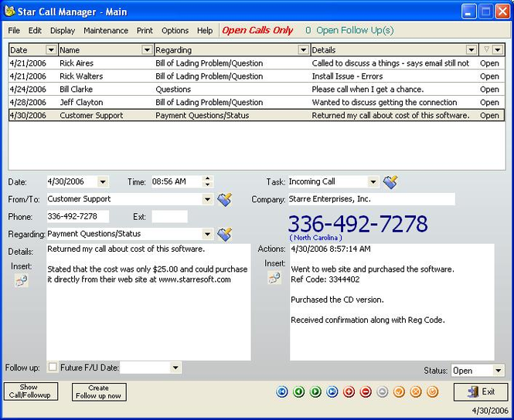Open the Name column filter dropdown
The height and width of the screenshot is (420, 514).
147,50
